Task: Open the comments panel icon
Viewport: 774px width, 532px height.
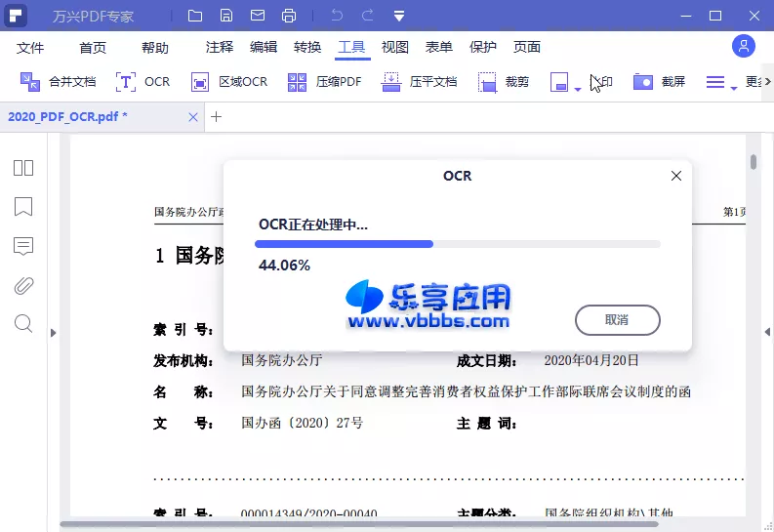Action: [23, 246]
